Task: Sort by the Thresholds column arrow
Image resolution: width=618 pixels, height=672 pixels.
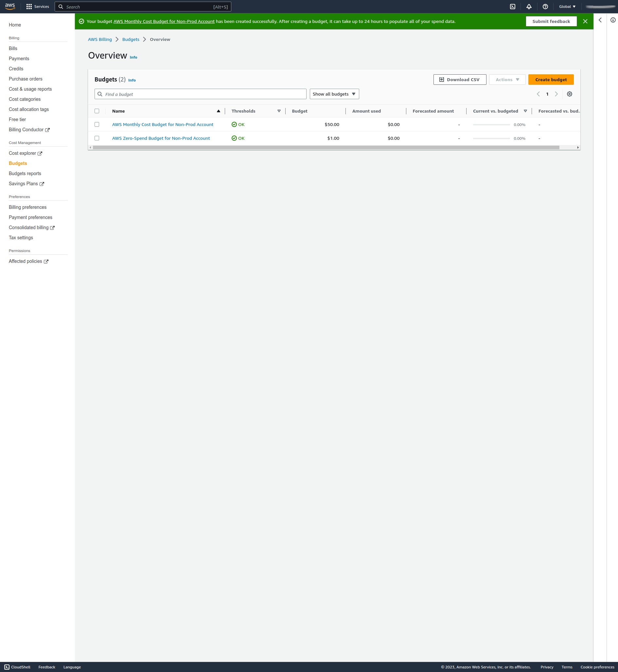Action: [x=279, y=111]
